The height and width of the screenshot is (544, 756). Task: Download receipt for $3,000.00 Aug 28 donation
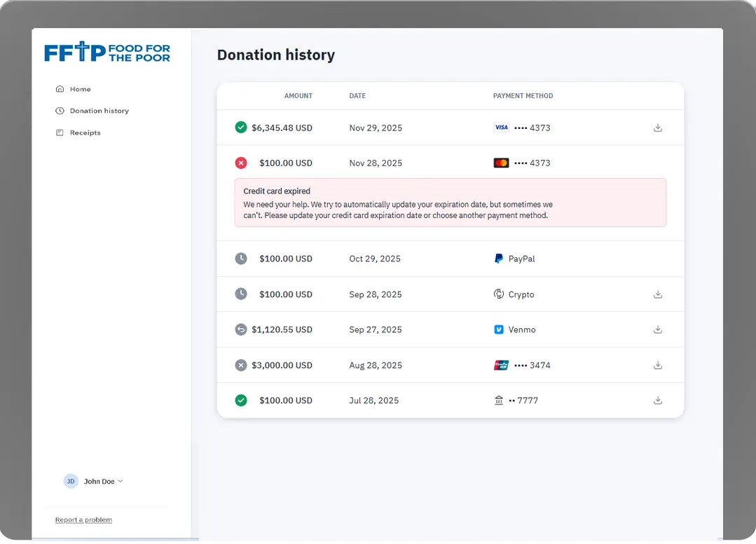(x=657, y=365)
